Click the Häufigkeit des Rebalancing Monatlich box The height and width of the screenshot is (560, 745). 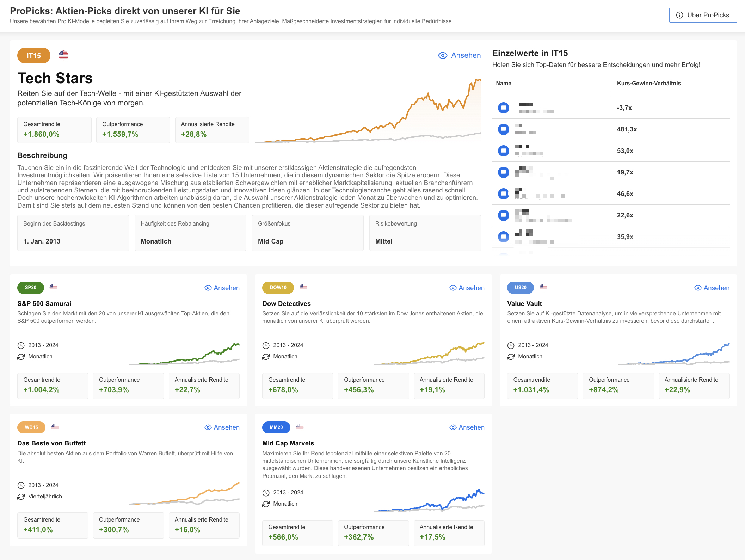[x=190, y=233]
